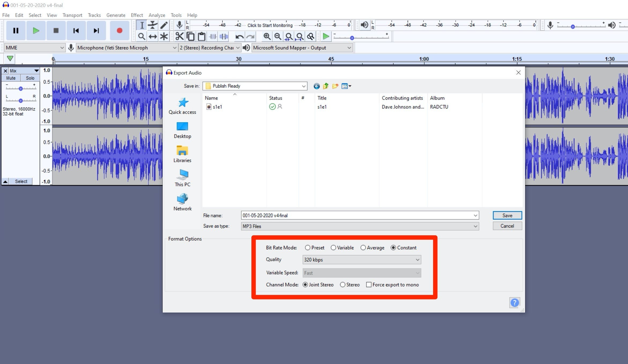This screenshot has width=628, height=364.
Task: Check Force export to mono
Action: [369, 285]
